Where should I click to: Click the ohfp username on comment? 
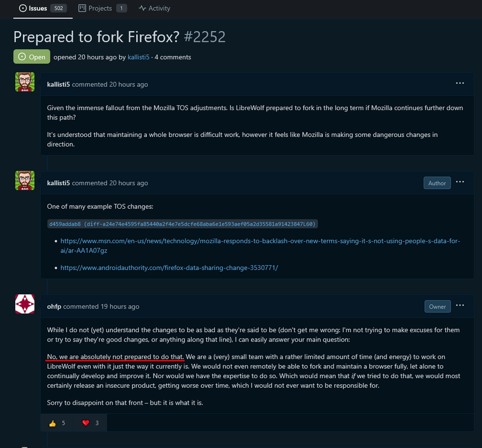(54, 307)
